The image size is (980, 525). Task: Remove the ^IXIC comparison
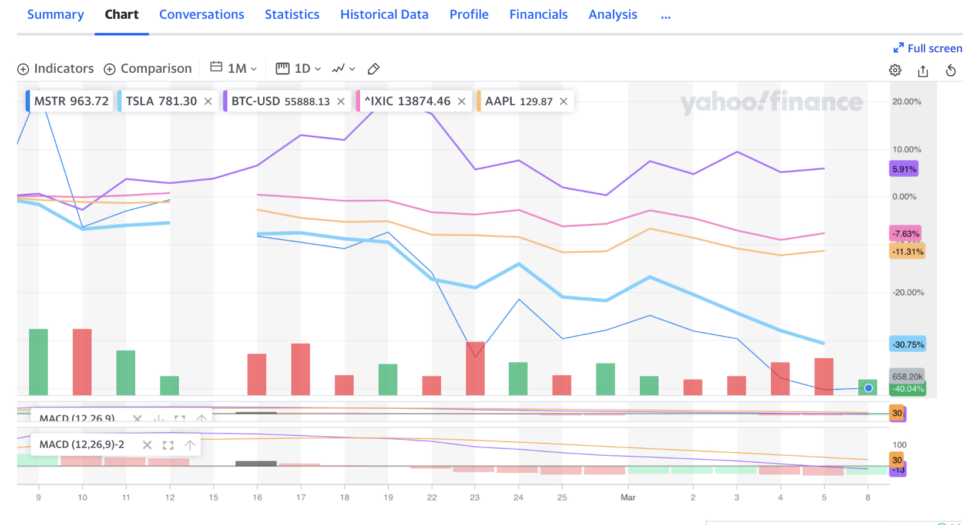tap(462, 102)
